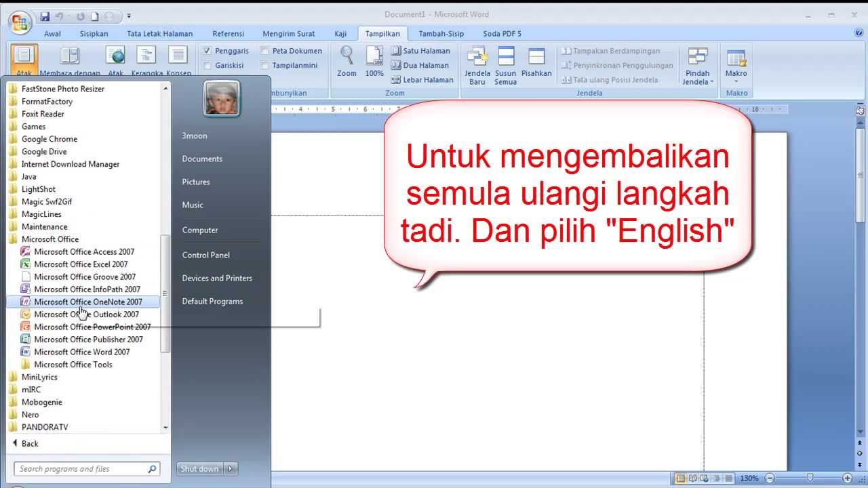Screen dimensions: 868x488
Task: Click Susun Semua arrange all windows
Action: click(x=505, y=66)
